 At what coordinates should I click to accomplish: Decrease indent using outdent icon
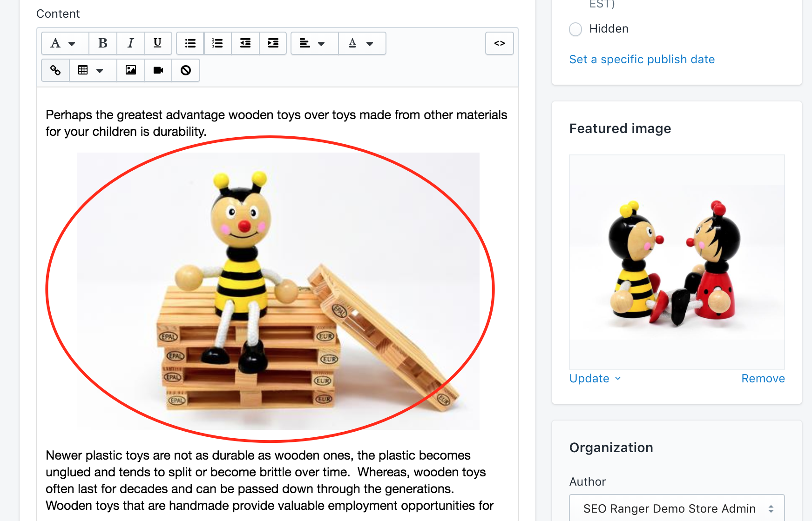pyautogui.click(x=245, y=43)
